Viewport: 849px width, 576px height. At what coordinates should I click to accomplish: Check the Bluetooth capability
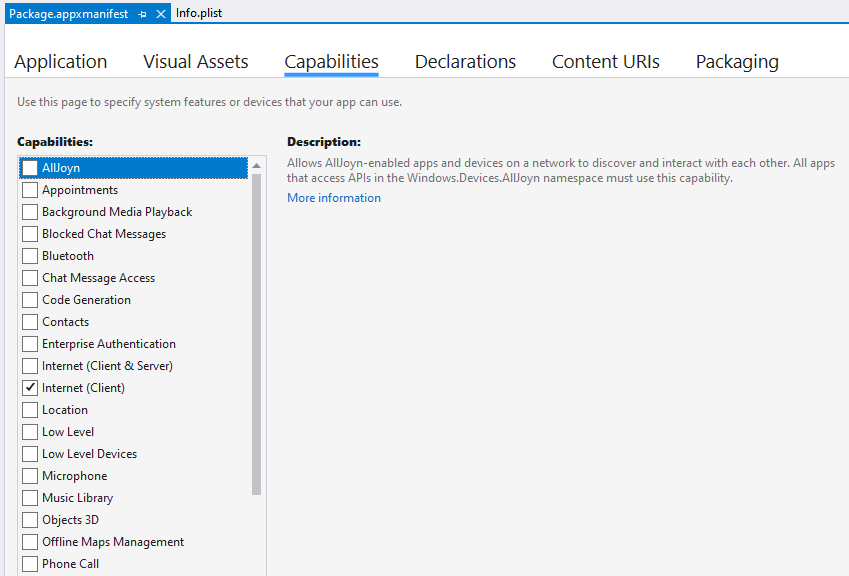(x=30, y=256)
